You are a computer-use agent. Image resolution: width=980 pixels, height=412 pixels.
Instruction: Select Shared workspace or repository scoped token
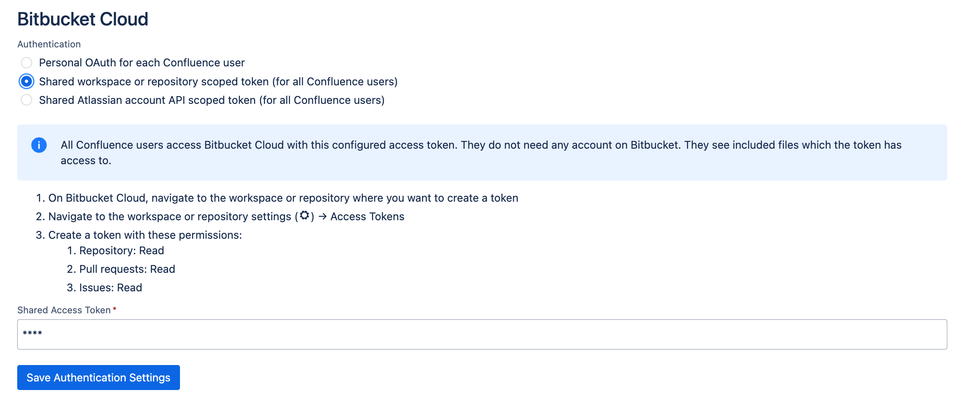click(x=26, y=81)
